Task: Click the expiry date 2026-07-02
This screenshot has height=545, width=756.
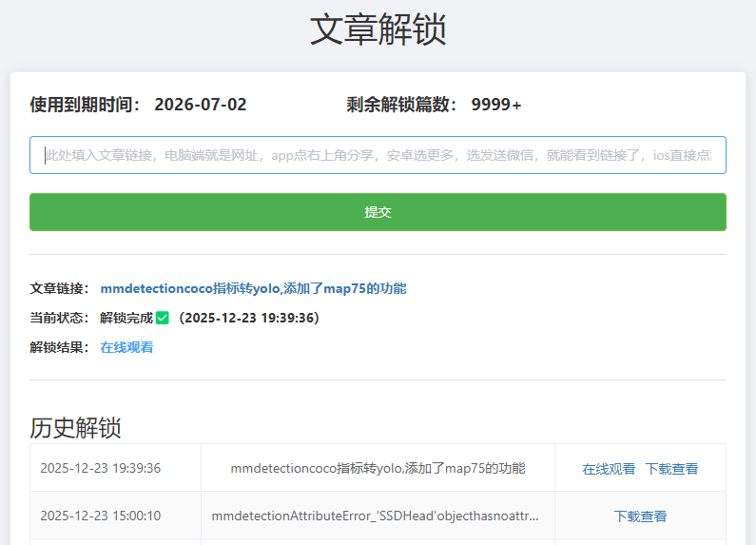Action: pyautogui.click(x=201, y=105)
